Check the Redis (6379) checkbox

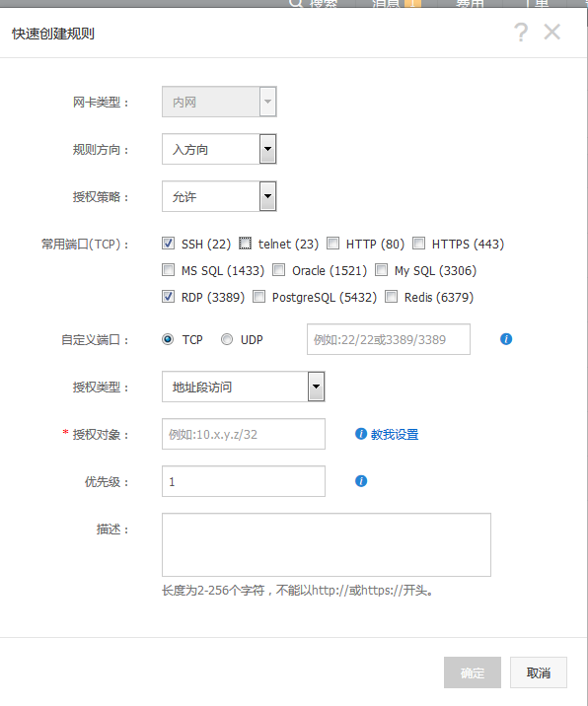[391, 297]
